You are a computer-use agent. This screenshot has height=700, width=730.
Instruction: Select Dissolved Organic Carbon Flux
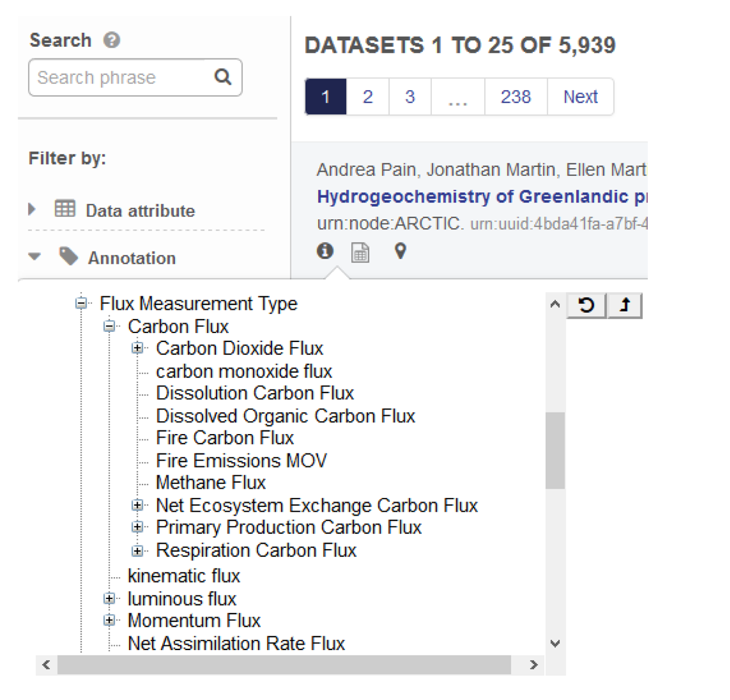pos(285,416)
